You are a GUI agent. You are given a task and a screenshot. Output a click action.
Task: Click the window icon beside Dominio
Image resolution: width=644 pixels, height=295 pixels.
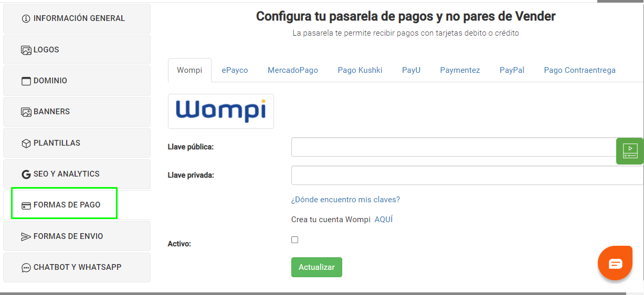[26, 81]
